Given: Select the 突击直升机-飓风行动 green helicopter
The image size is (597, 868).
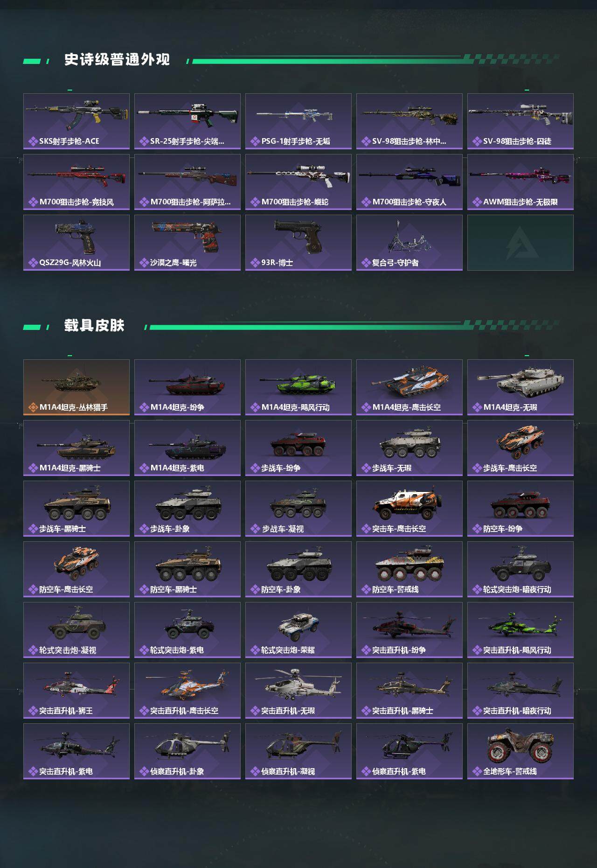Looking at the screenshot, I should click(x=521, y=630).
